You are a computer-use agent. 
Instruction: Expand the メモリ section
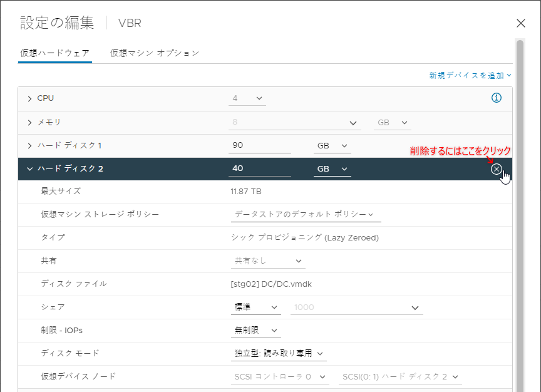29,123
